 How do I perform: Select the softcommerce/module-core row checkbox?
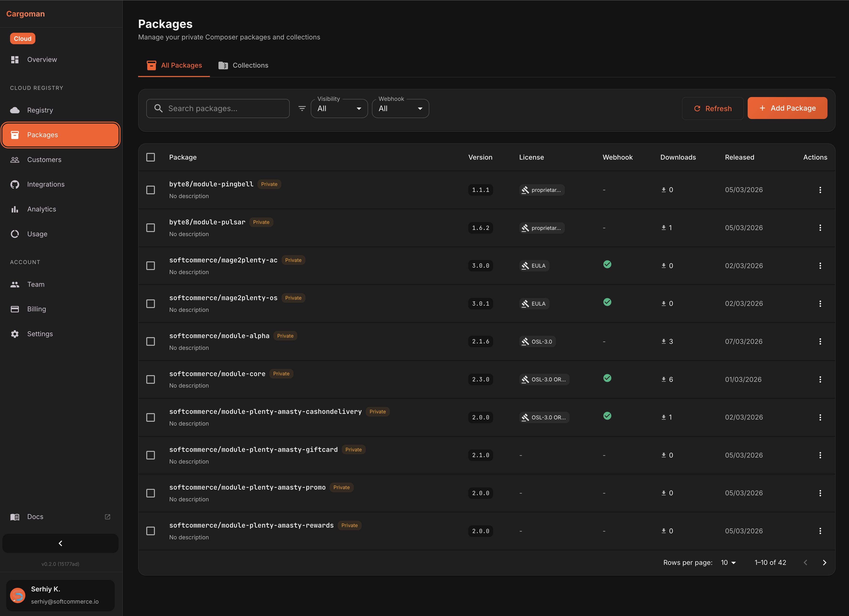click(151, 379)
